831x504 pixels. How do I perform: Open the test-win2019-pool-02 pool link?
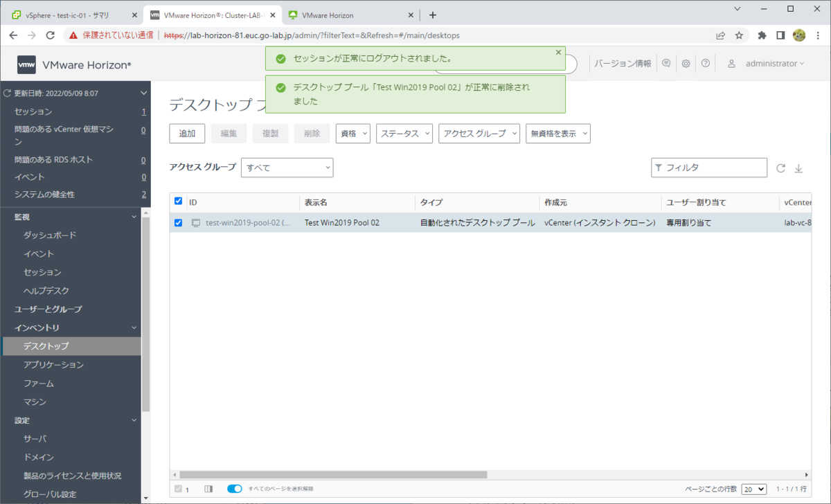248,223
